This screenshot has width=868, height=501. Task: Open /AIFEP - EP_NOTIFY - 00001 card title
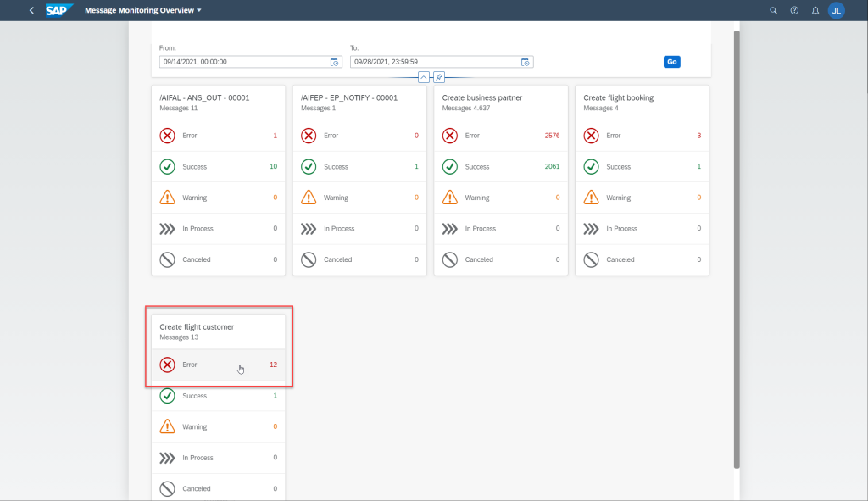(348, 97)
